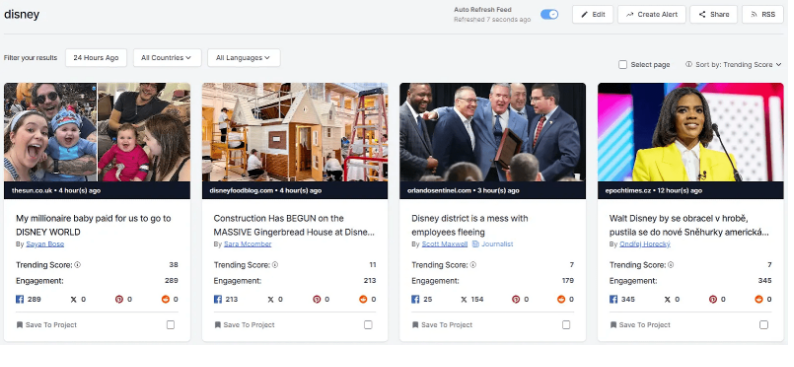Image resolution: width=794 pixels, height=367 pixels.
Task: Tick the checkbox on the disneyfoodblog card
Action: pos(368,325)
